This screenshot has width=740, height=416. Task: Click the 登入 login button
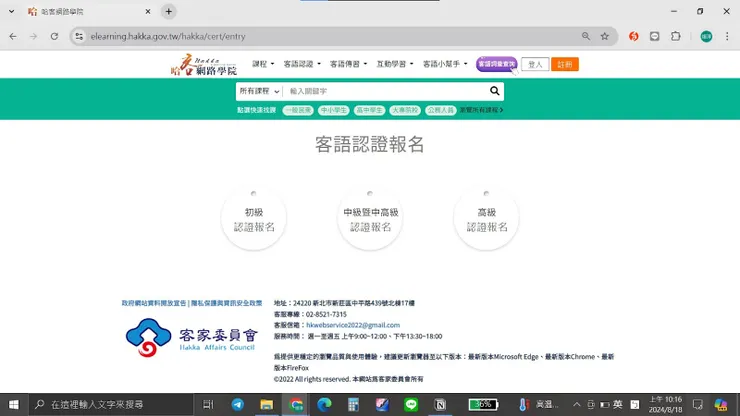535,64
